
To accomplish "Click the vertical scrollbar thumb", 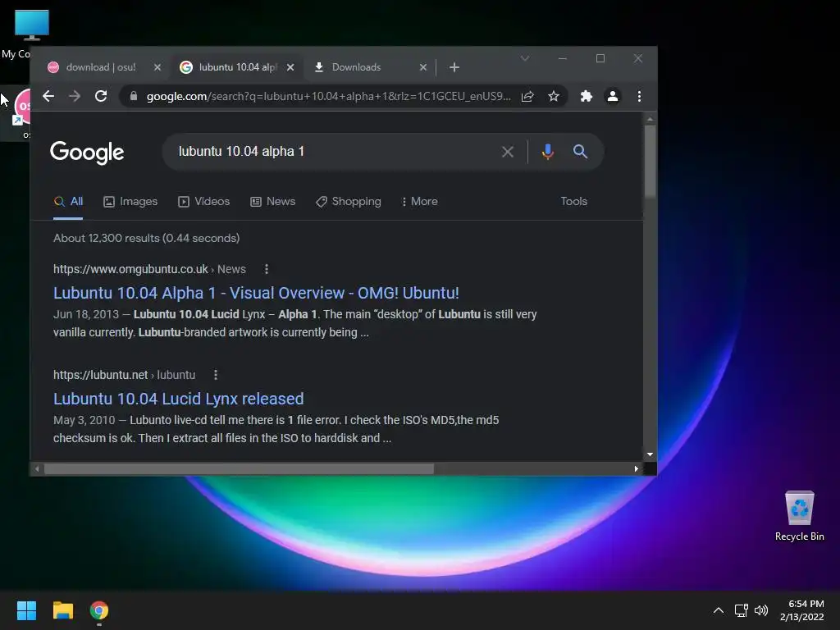I will pos(650,161).
